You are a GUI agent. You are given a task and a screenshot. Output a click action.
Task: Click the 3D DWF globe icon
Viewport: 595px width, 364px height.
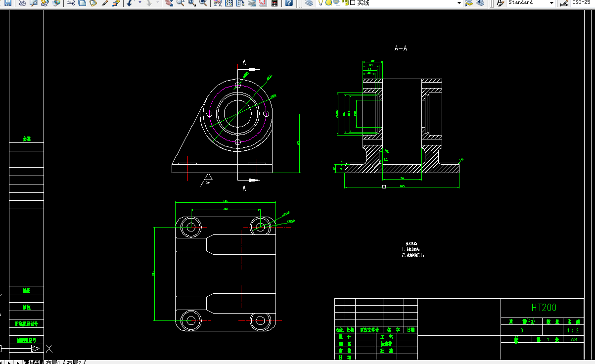56,3
